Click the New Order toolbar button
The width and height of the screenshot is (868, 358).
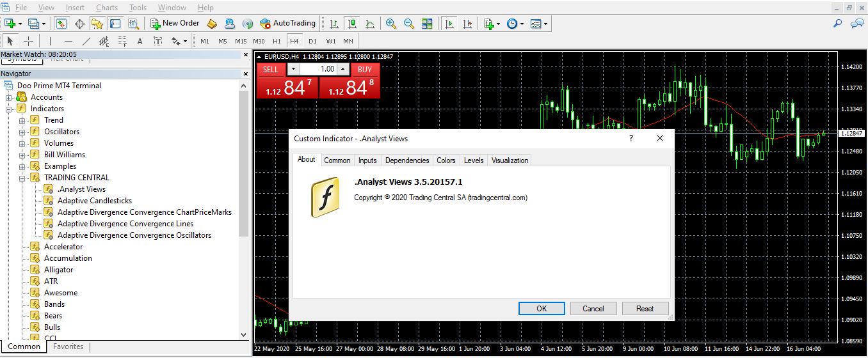pyautogui.click(x=175, y=24)
